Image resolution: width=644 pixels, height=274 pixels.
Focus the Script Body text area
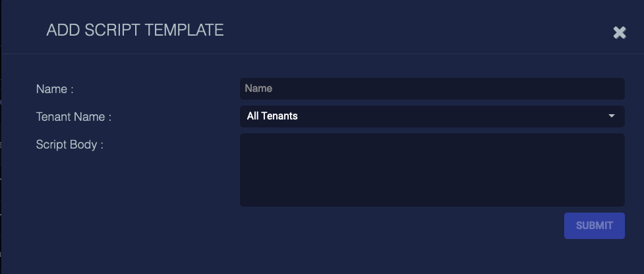[x=432, y=170]
